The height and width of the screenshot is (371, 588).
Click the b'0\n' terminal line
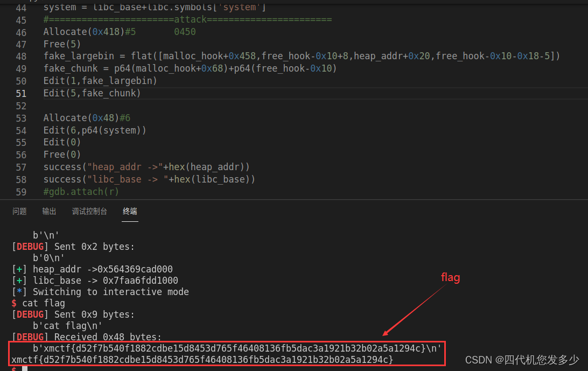pyautogui.click(x=49, y=258)
